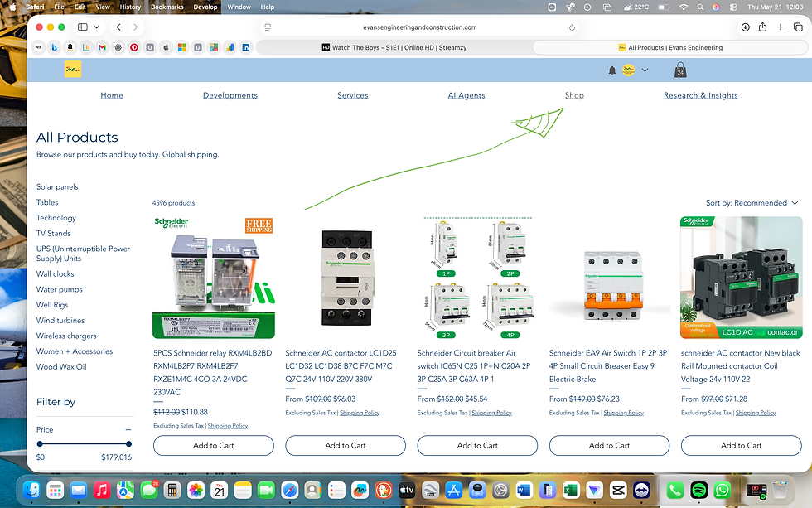812x508 pixels.
Task: Filter by Water pumps category
Action: (60, 289)
